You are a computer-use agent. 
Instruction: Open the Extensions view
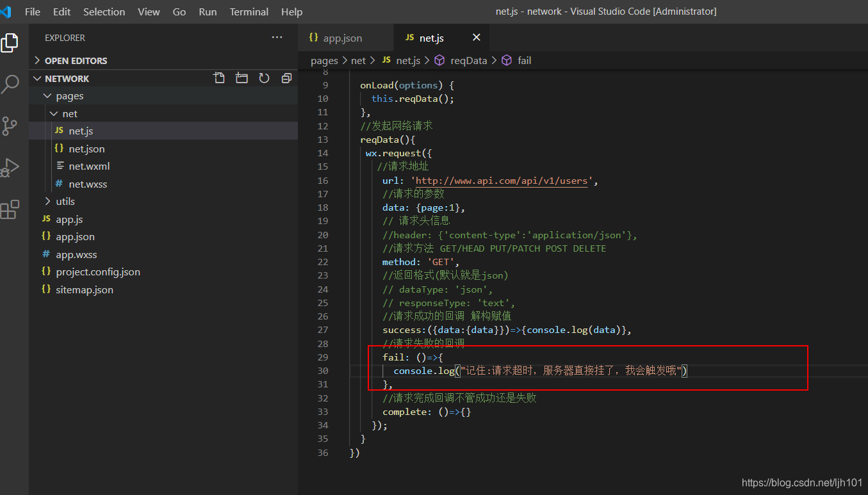(10, 209)
